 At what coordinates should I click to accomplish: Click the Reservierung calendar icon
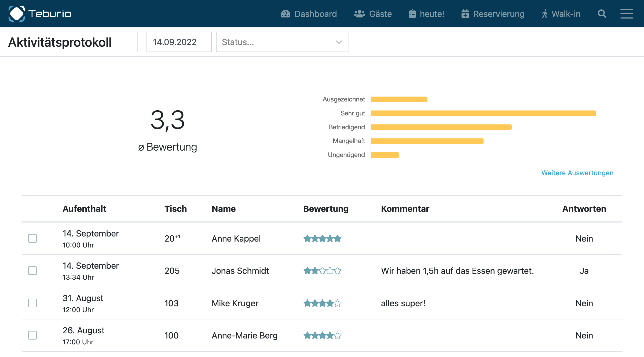(465, 14)
